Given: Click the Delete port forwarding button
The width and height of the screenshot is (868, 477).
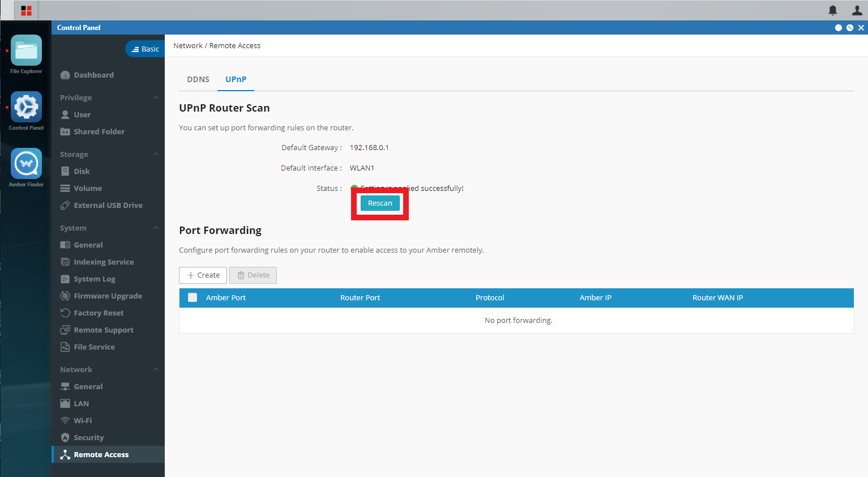Looking at the screenshot, I should click(x=253, y=275).
